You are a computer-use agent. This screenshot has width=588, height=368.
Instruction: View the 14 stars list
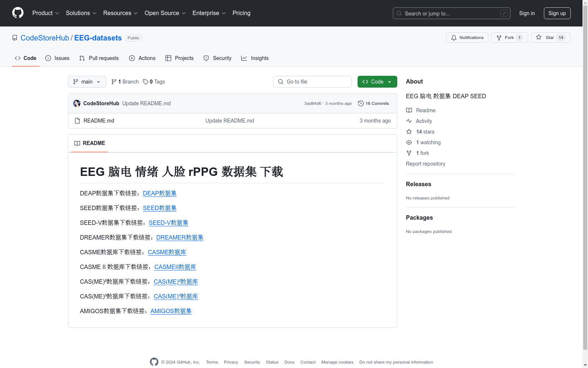click(420, 132)
